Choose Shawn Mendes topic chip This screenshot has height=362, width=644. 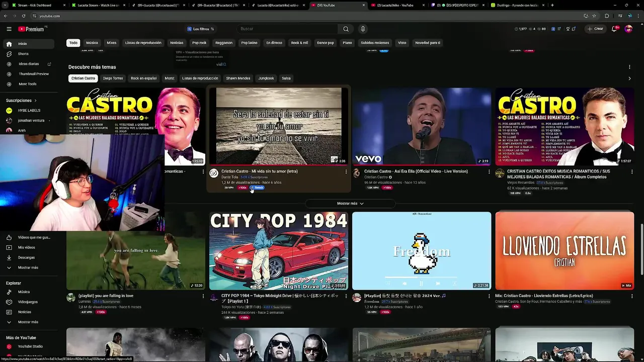coord(238,78)
